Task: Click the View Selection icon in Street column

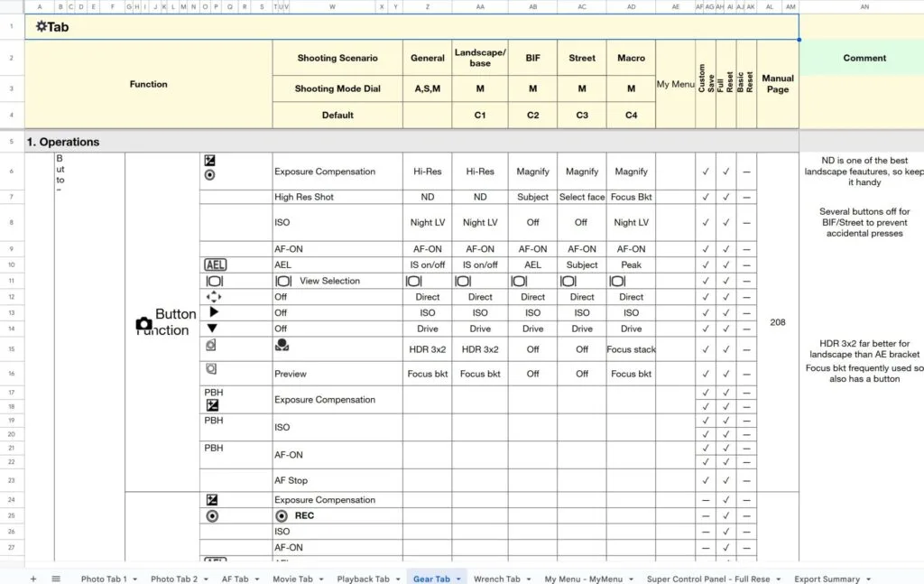Action: coord(568,281)
